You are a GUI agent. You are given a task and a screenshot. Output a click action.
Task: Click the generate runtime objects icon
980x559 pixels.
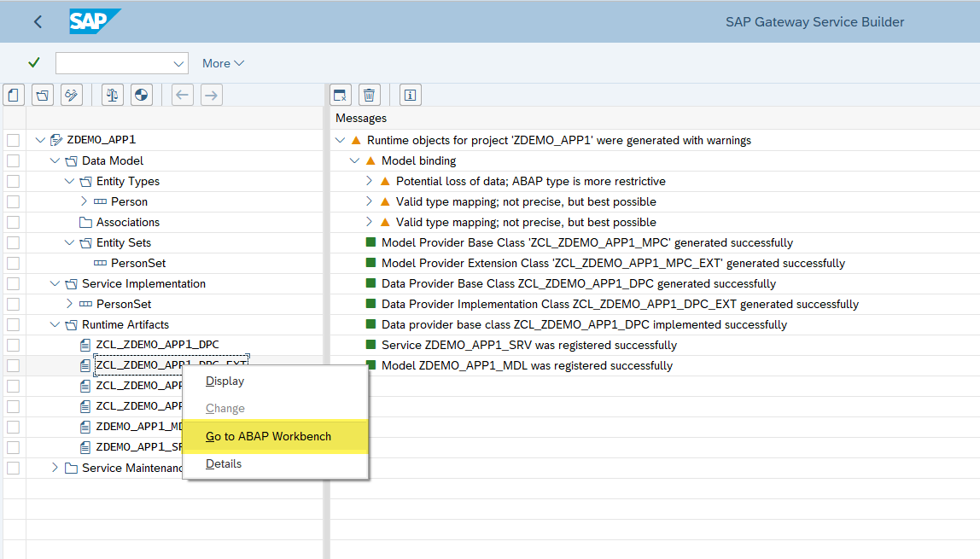coord(142,95)
